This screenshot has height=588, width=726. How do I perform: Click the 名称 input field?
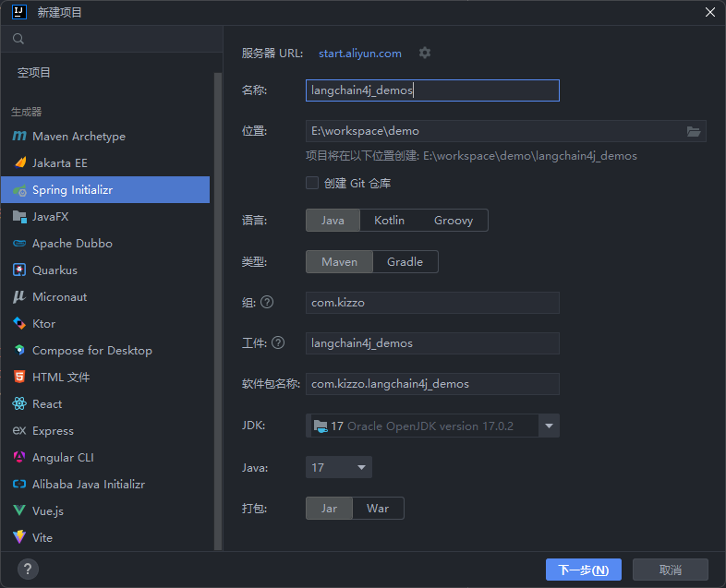[432, 90]
